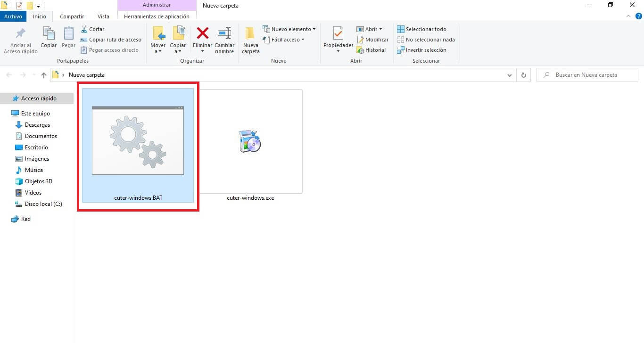The width and height of the screenshot is (644, 343).
Task: Click the Modificar button
Action: [x=372, y=40]
